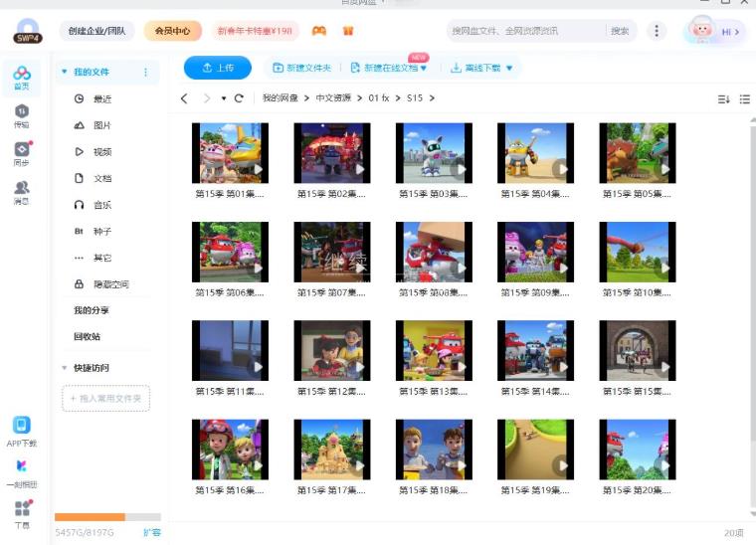Viewport: 756px width, 545px height.
Task: Navigate to 中文资源 breadcrumb
Action: (333, 97)
